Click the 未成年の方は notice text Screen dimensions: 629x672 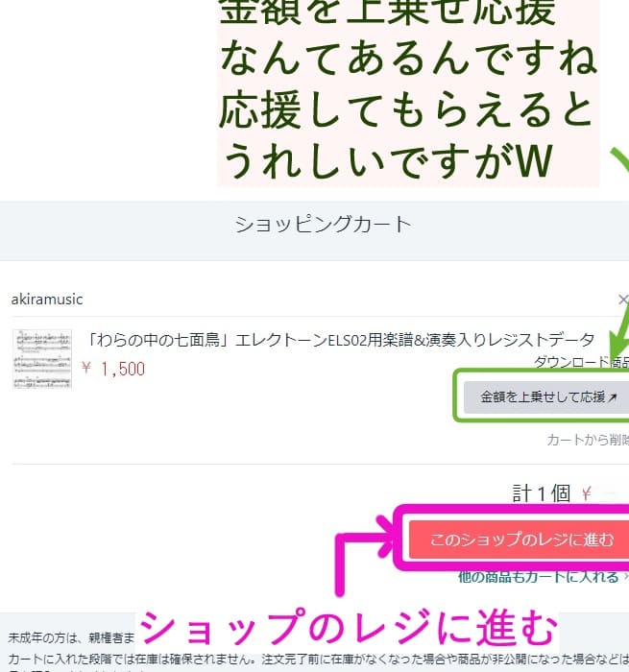pyautogui.click(x=71, y=637)
